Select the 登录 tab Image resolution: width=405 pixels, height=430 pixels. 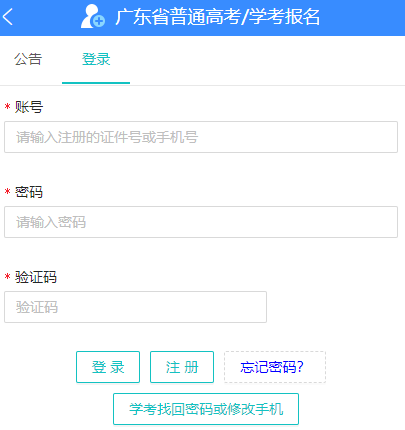click(x=96, y=59)
